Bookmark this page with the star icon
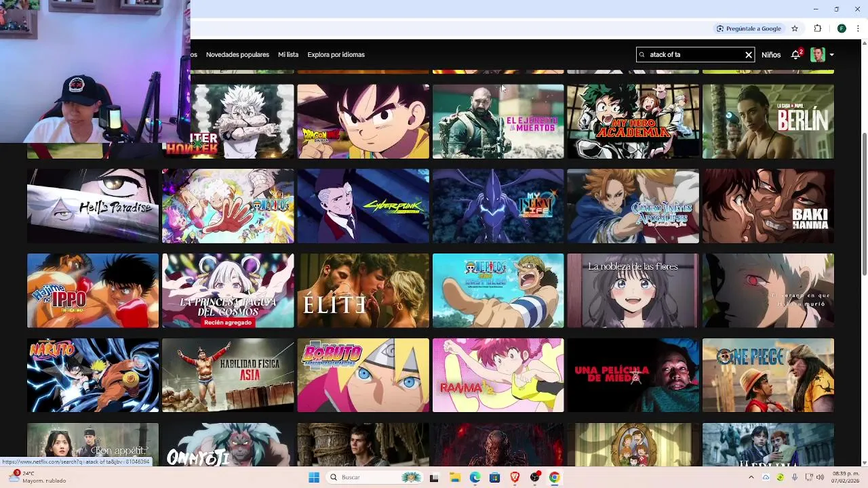 click(795, 28)
